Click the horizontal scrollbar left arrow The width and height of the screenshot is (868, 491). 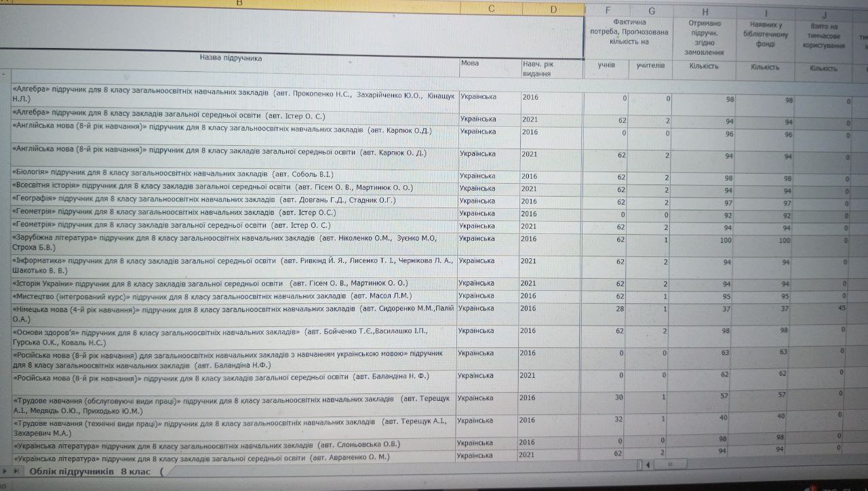tap(648, 465)
